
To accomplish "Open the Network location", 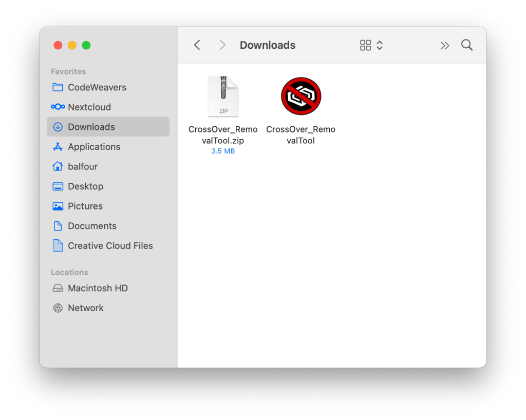I will pos(85,308).
